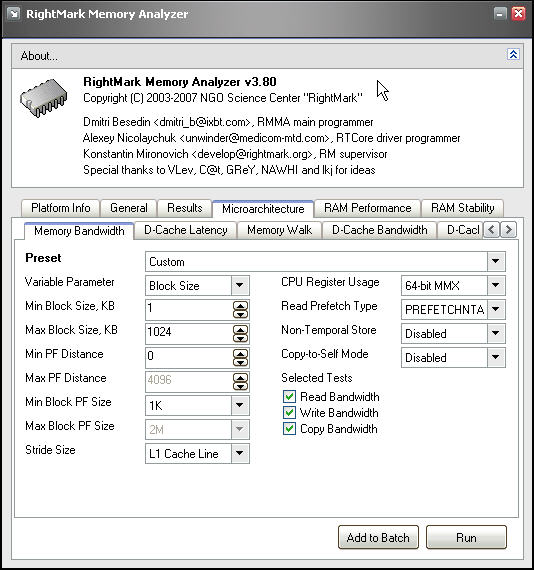
Task: Click the Copyright 2003-2007 NGO Science Center line
Action: [x=223, y=98]
